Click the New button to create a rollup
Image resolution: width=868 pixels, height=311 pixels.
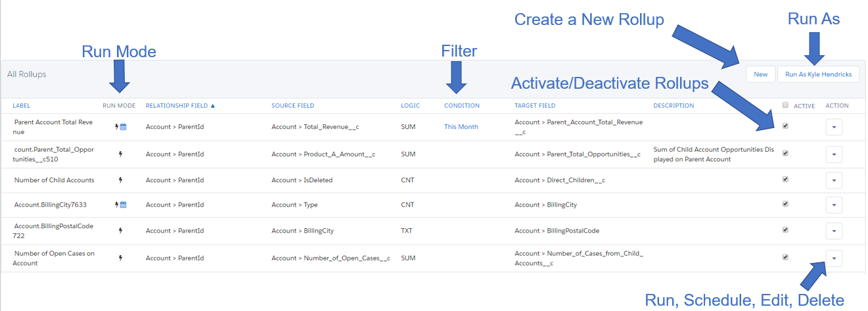click(760, 74)
